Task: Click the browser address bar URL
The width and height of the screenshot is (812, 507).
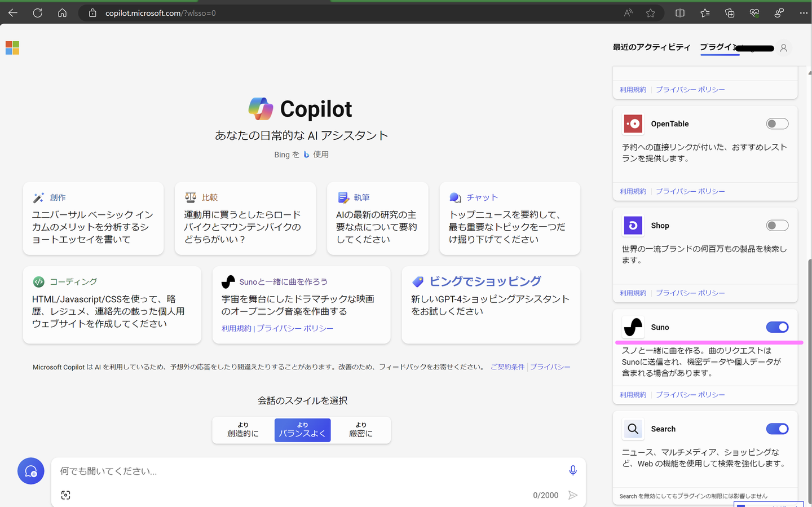Action: [161, 13]
